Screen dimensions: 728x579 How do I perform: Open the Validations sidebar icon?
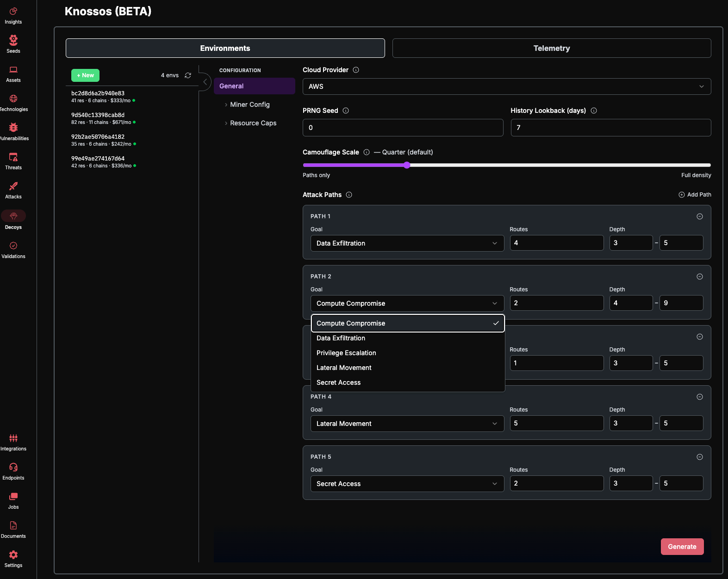pos(13,246)
